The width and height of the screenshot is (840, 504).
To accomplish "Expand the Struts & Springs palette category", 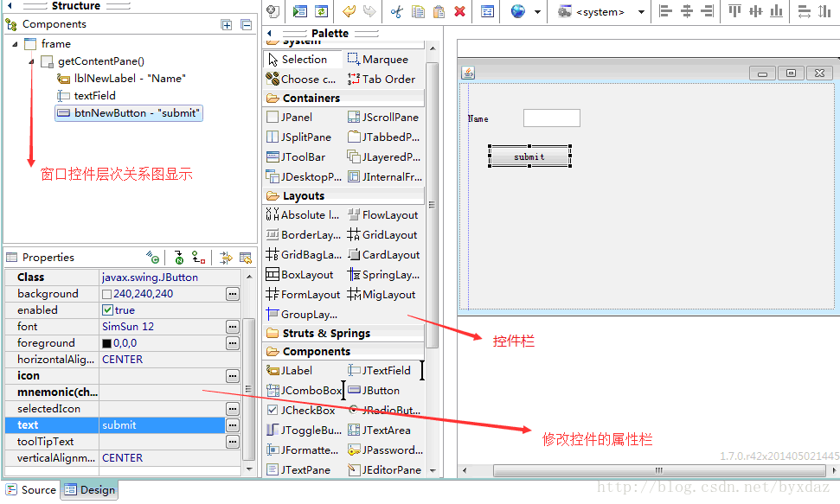I will click(273, 333).
